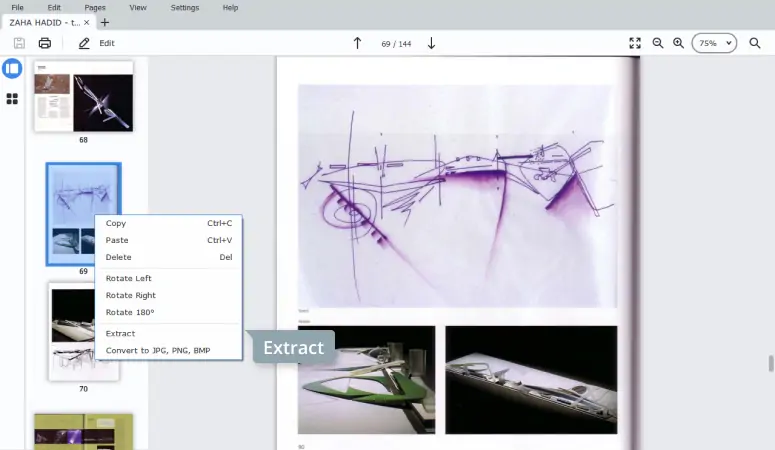Image resolution: width=775 pixels, height=450 pixels.
Task: Close the ZAHA HADID tab
Action: pos(86,22)
